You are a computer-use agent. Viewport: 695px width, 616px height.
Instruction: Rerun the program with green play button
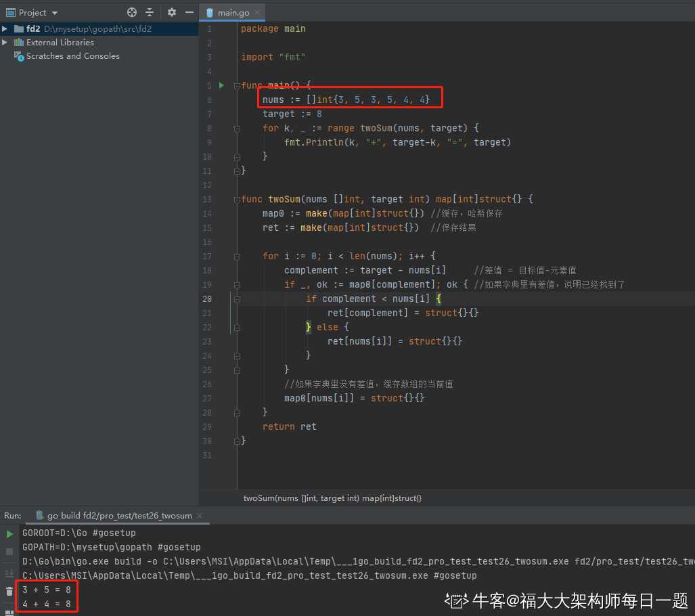(9, 534)
